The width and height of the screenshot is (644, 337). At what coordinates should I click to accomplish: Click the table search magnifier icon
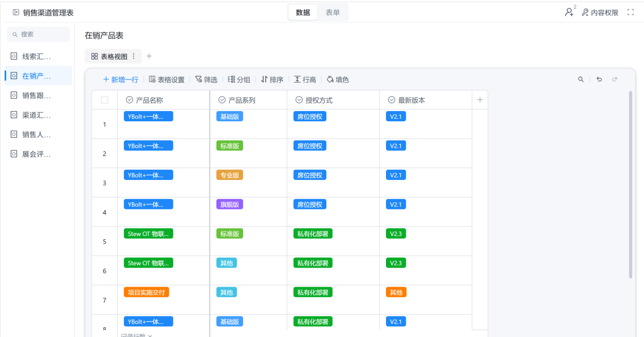pyautogui.click(x=581, y=80)
